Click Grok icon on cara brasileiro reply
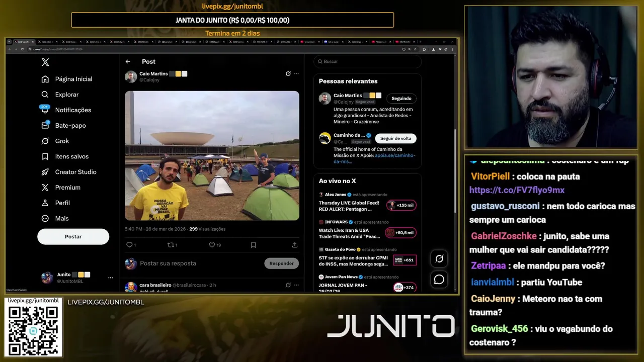This screenshot has height=362, width=644. point(288,285)
